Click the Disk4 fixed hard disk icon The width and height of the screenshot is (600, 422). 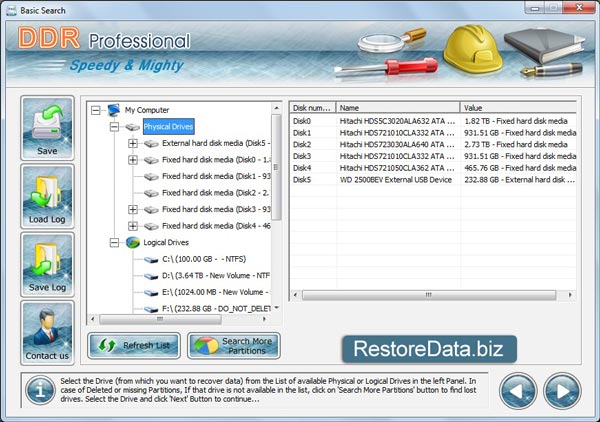click(x=151, y=226)
